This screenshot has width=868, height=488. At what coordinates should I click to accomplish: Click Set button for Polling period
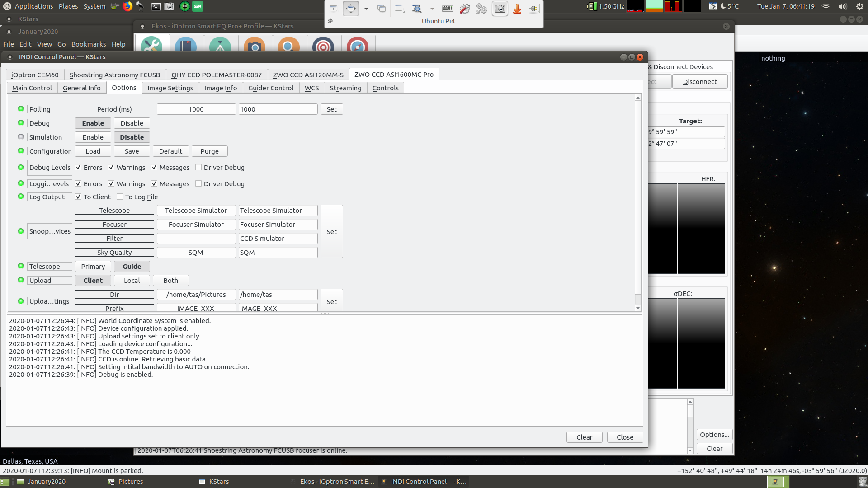pyautogui.click(x=331, y=109)
